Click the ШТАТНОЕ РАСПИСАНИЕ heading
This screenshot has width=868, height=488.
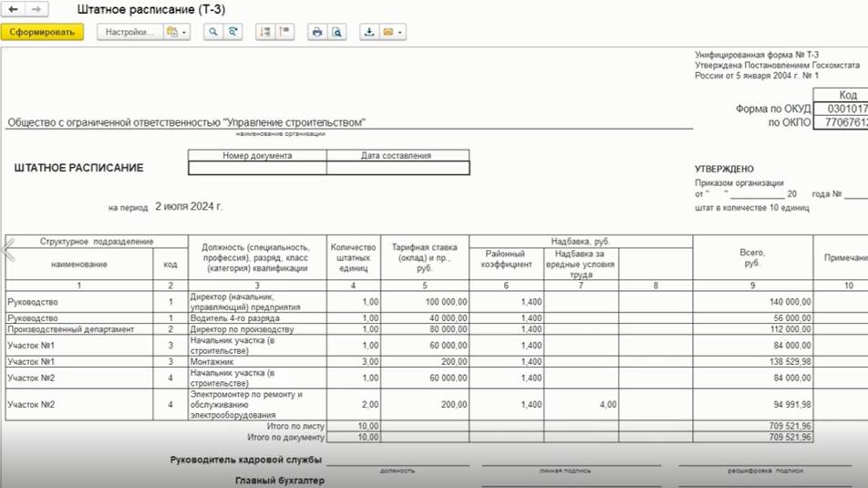click(78, 168)
